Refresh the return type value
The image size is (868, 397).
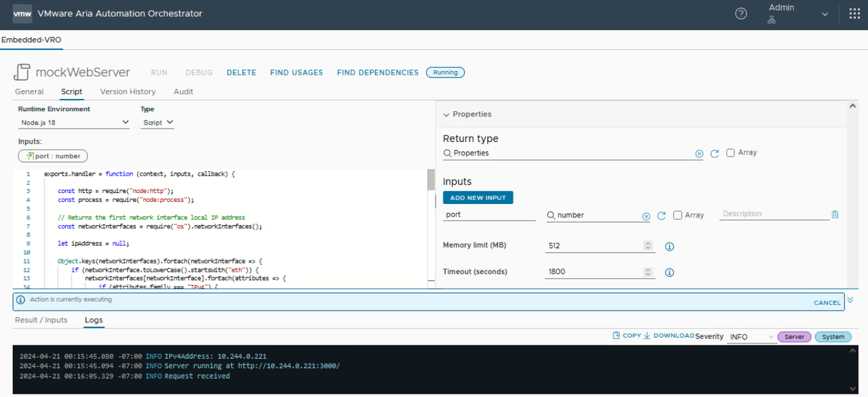(715, 153)
